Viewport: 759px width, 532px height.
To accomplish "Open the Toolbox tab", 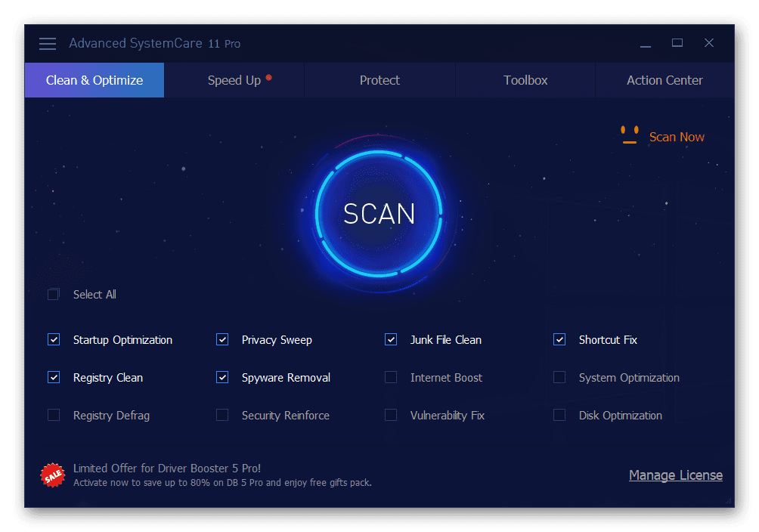I will 525,80.
